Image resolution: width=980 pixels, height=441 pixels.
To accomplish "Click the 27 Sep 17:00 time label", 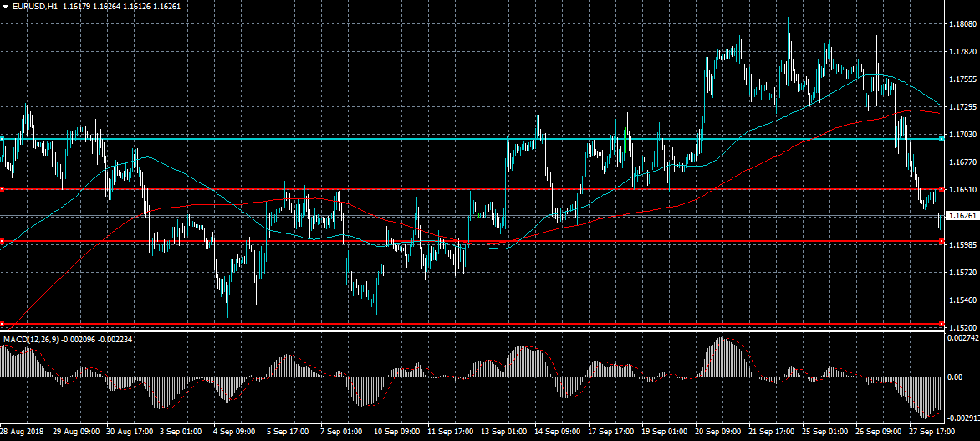I will (932, 432).
